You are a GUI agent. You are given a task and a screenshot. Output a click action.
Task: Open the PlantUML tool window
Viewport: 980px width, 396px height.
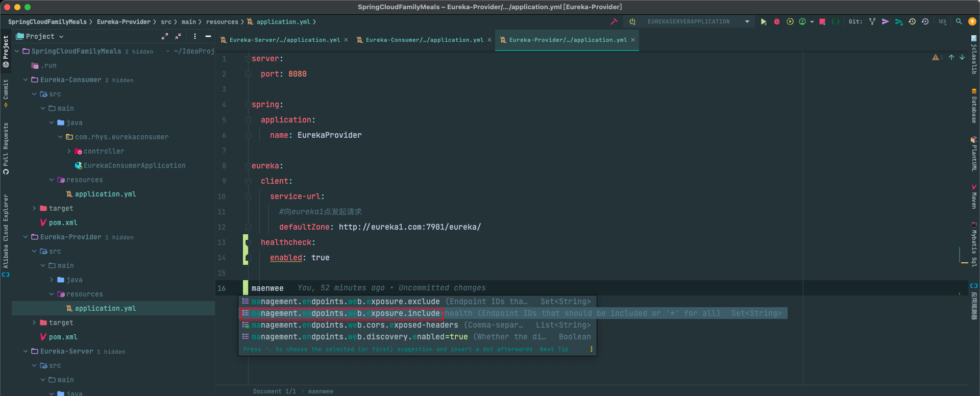coord(974,153)
